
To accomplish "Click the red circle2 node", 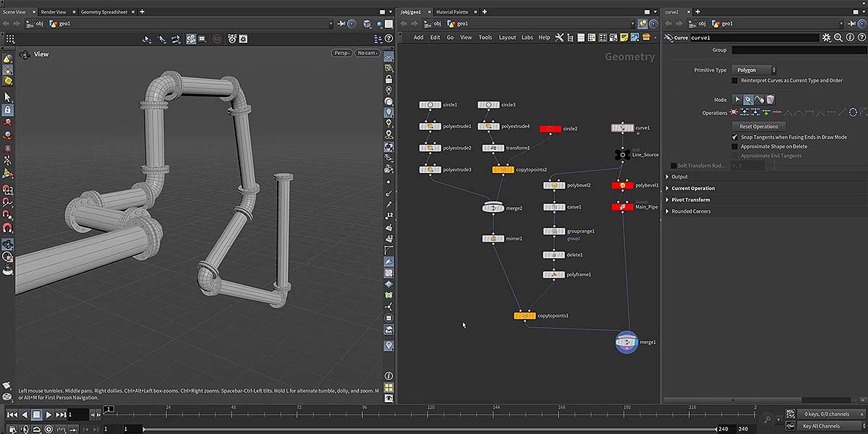I will 550,129.
